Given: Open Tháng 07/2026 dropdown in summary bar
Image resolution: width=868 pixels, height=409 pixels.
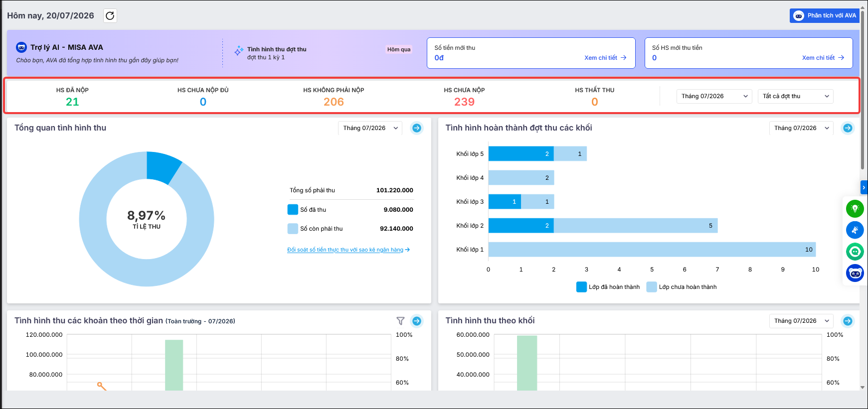Looking at the screenshot, I should pos(714,96).
